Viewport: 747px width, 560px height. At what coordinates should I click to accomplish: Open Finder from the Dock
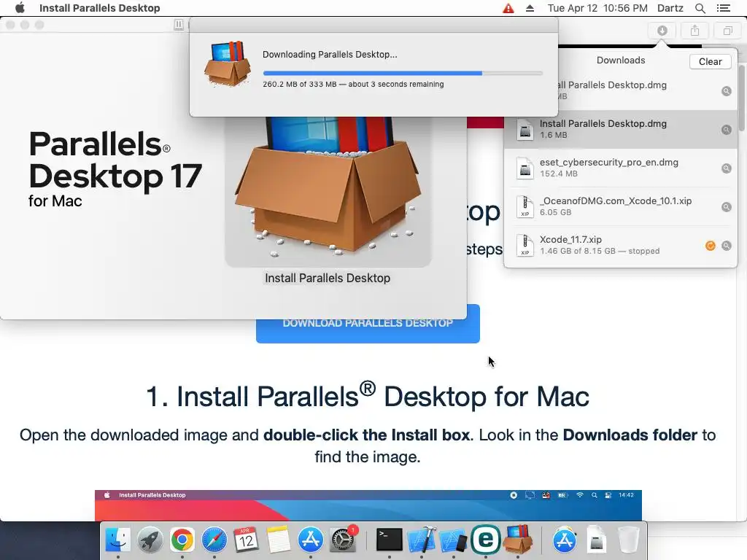[117, 540]
